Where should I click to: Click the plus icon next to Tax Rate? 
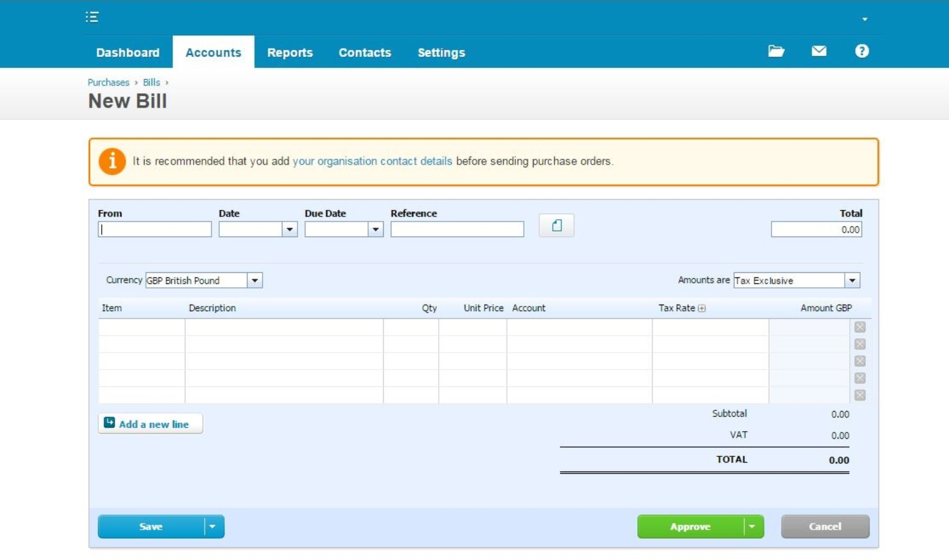[701, 309]
